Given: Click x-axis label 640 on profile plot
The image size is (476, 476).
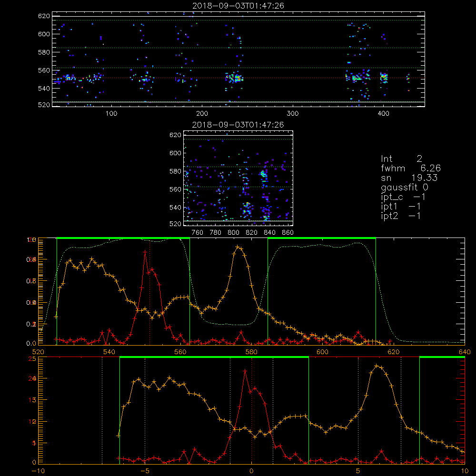Looking at the screenshot, I should pyautogui.click(x=465, y=352).
